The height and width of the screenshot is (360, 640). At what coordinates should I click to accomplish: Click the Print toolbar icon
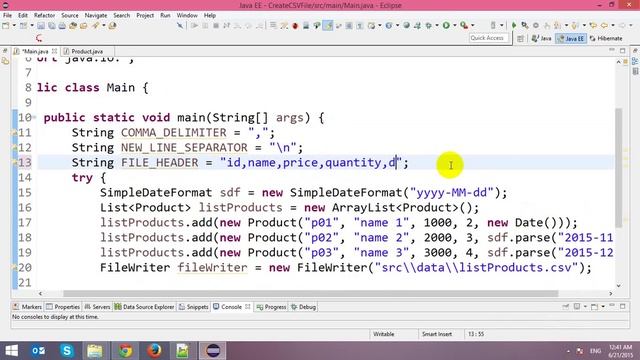click(62, 26)
